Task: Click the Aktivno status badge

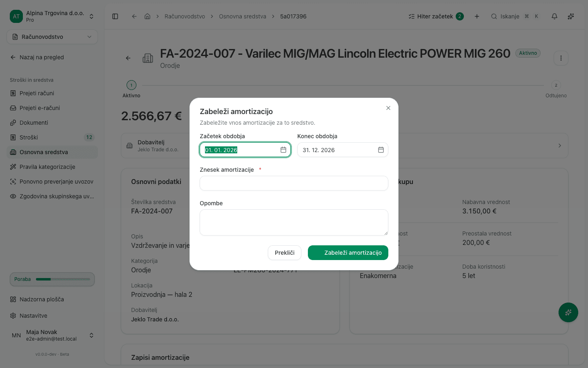Action: tap(528, 53)
